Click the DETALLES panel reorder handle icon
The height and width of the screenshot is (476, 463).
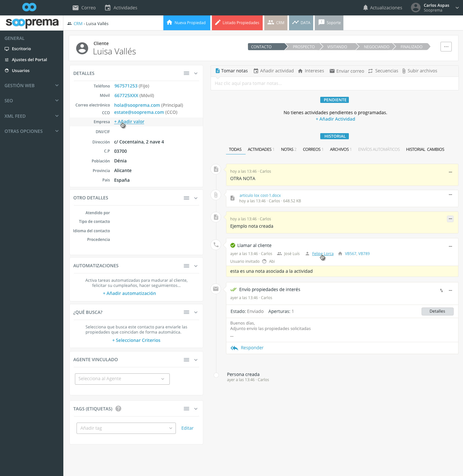click(x=186, y=73)
